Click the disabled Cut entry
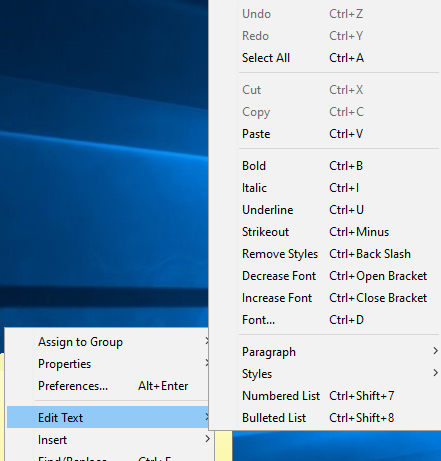441x461 pixels. point(324,90)
